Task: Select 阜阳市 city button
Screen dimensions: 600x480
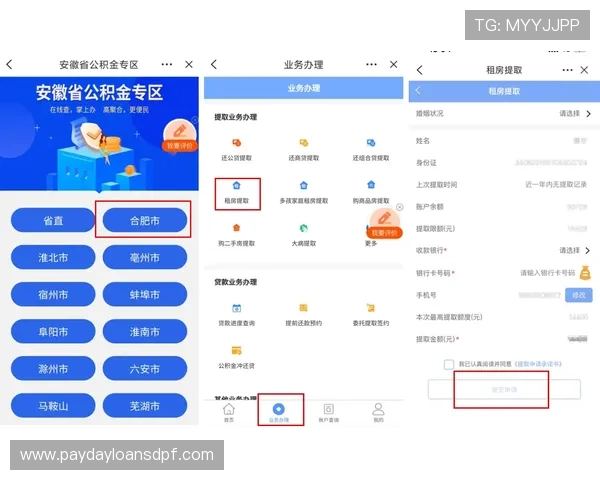Action: point(53,331)
